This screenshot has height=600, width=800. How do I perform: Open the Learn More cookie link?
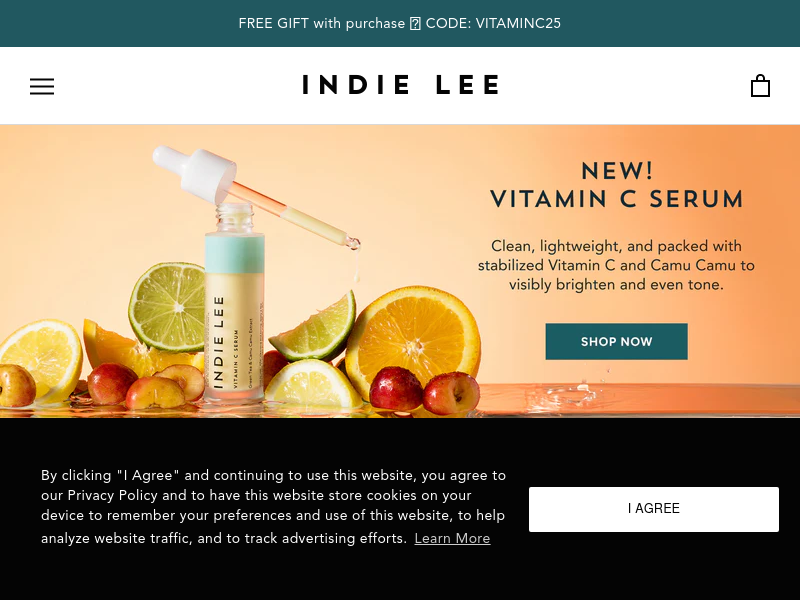tap(452, 538)
